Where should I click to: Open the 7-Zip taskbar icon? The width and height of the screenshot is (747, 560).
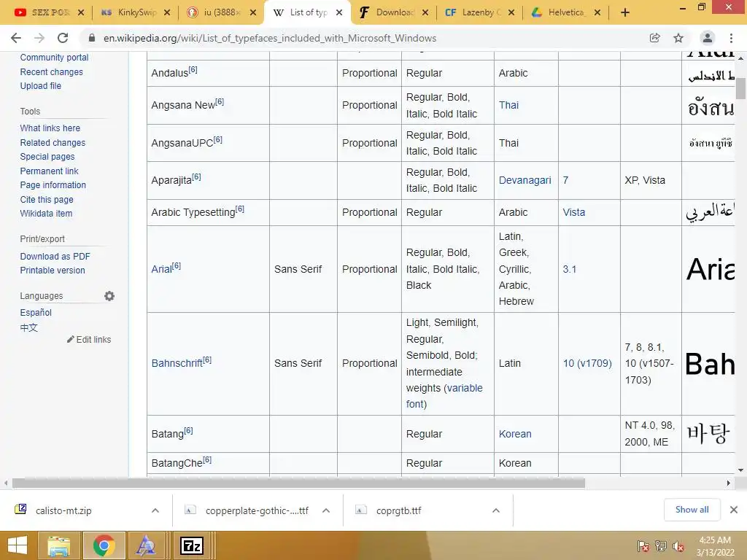(x=192, y=545)
